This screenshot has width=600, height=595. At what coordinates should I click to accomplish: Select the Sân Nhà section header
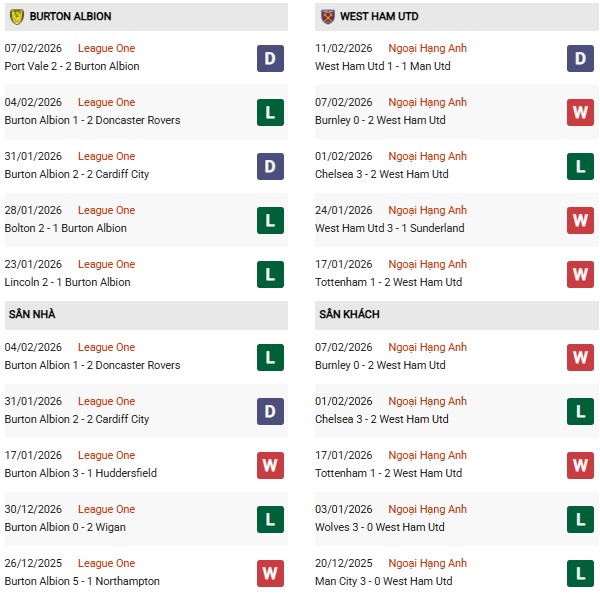[x=32, y=314]
